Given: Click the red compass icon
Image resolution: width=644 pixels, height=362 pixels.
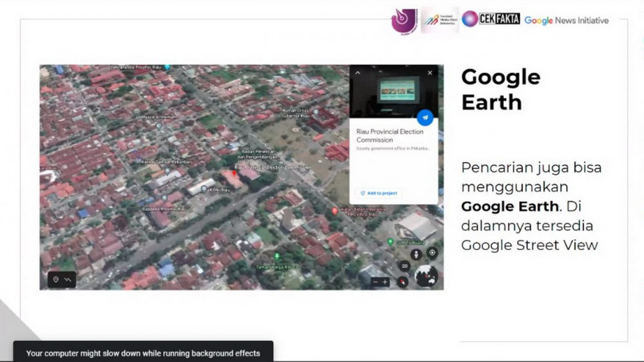Looking at the screenshot, I should pos(403,281).
